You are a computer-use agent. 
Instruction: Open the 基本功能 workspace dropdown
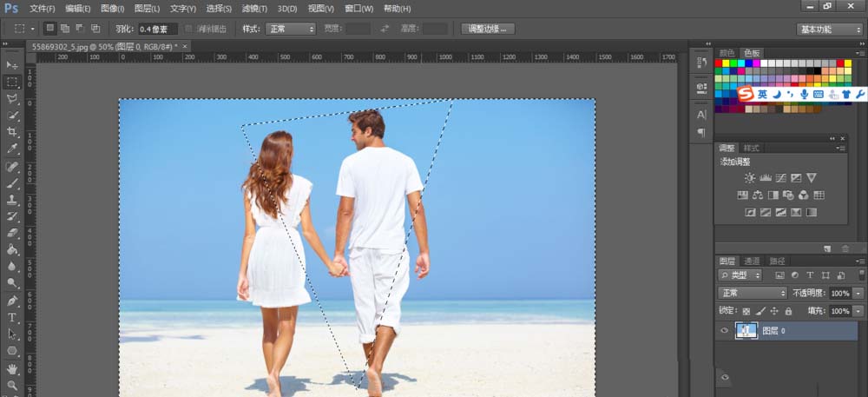click(829, 30)
